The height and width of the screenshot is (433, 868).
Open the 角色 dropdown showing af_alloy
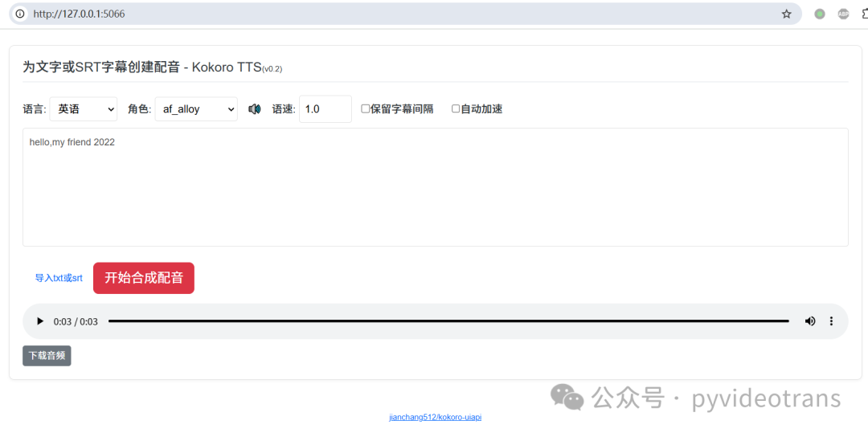[196, 109]
